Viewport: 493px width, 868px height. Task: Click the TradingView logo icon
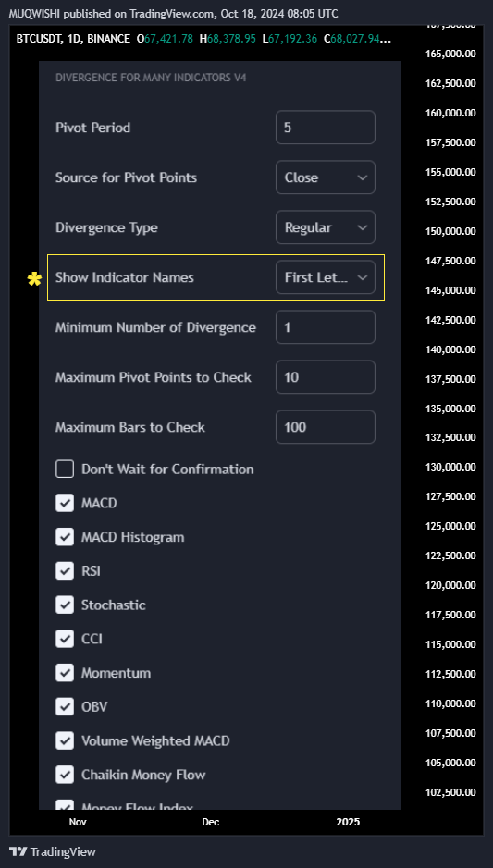click(x=18, y=851)
